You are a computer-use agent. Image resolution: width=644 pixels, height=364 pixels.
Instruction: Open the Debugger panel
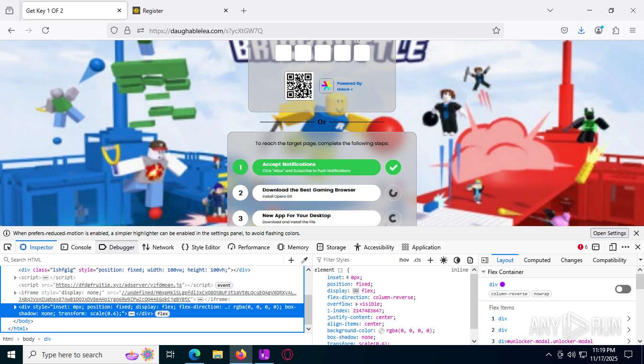tap(116, 247)
